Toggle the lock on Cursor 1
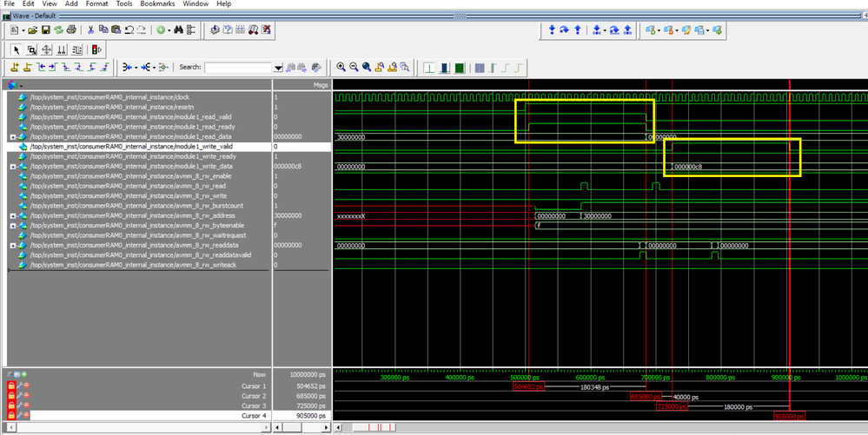 click(11, 386)
